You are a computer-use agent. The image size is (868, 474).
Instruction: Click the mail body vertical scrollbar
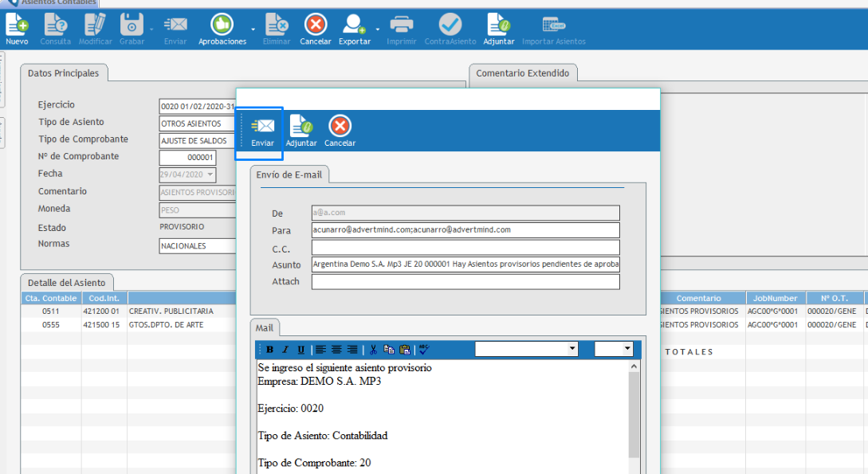point(634,414)
